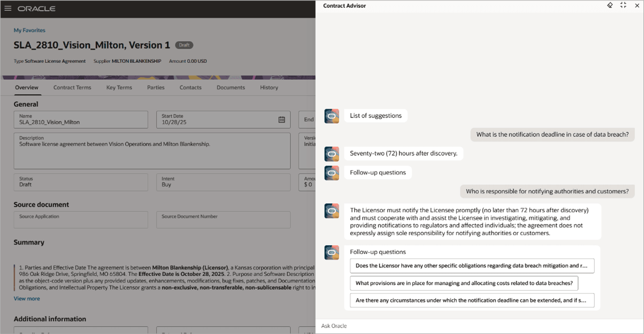Go to the Parties tab

pos(156,87)
